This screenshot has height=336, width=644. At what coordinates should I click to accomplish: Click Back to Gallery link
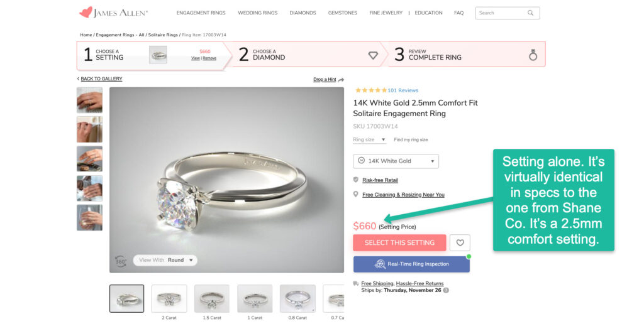[x=100, y=79]
